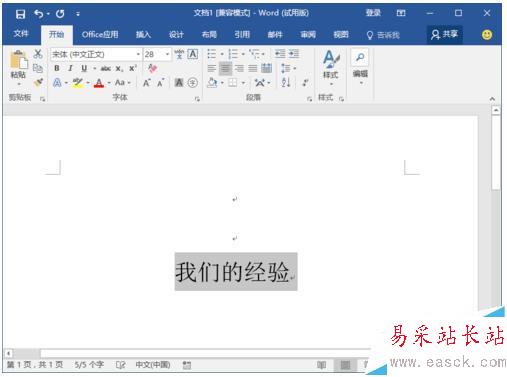The image size is (507, 377).
Task: Switch to the 邮件 tab
Action: [275, 34]
